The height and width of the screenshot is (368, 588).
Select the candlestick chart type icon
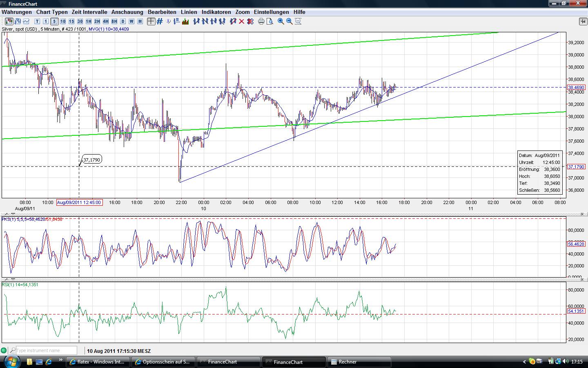[x=9, y=21]
